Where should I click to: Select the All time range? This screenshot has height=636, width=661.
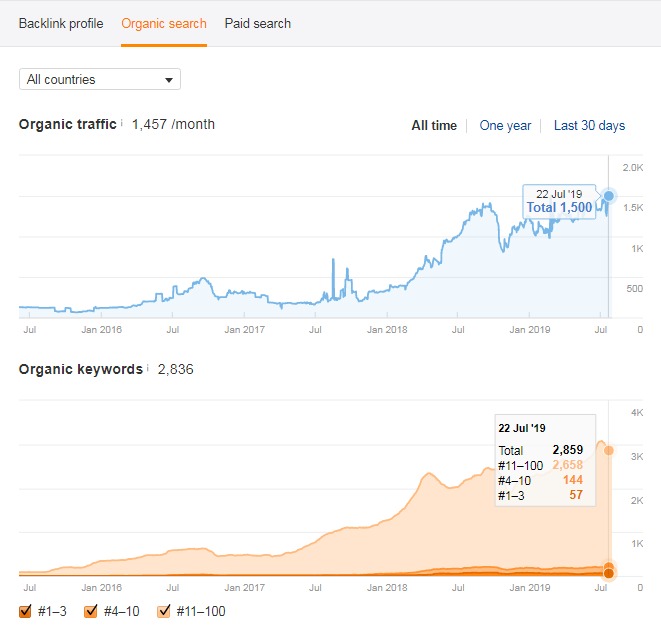pyautogui.click(x=434, y=126)
